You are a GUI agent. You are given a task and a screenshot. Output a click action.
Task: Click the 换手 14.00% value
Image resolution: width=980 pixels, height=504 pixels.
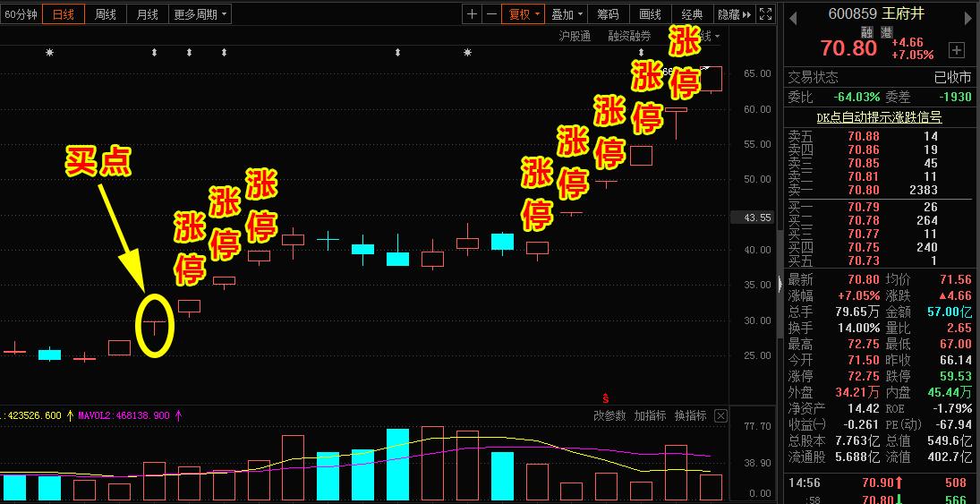(859, 328)
